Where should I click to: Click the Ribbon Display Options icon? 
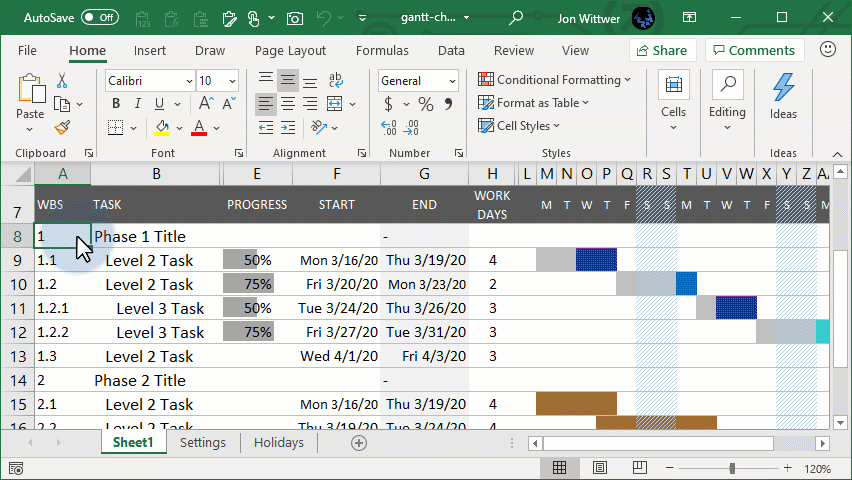pos(689,17)
